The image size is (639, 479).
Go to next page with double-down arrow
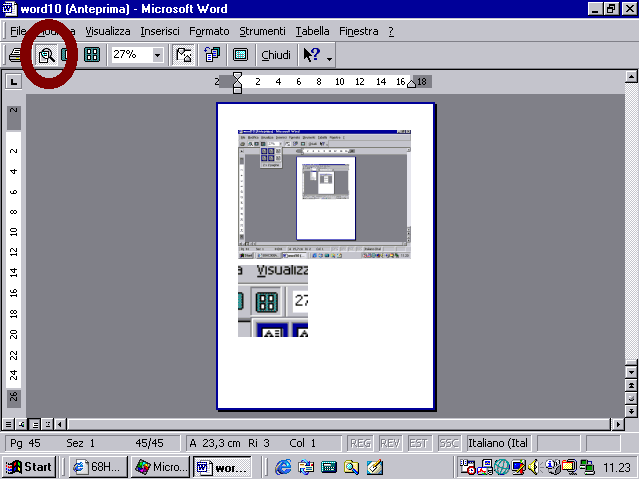[x=631, y=411]
